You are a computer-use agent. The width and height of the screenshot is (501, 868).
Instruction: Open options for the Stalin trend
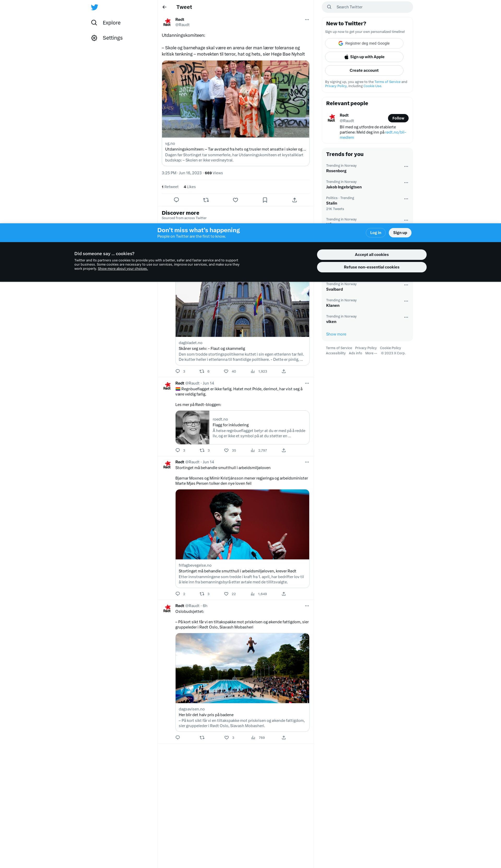point(406,199)
